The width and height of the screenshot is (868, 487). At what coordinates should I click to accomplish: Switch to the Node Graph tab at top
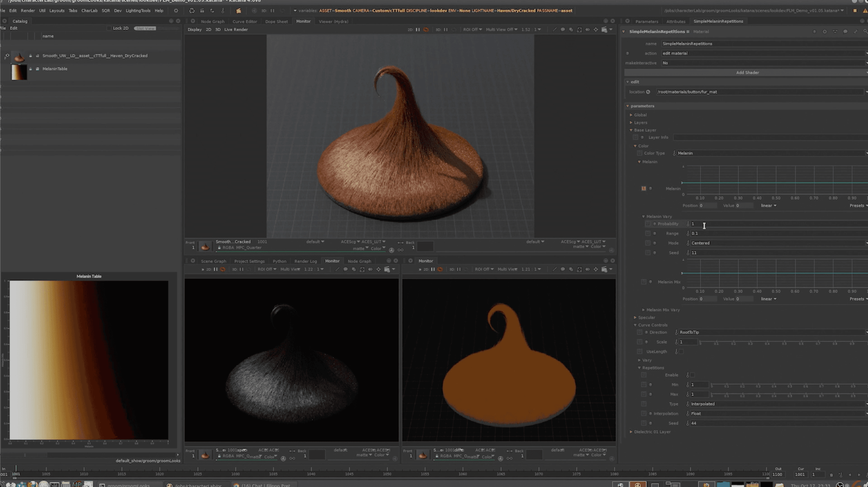tap(212, 22)
